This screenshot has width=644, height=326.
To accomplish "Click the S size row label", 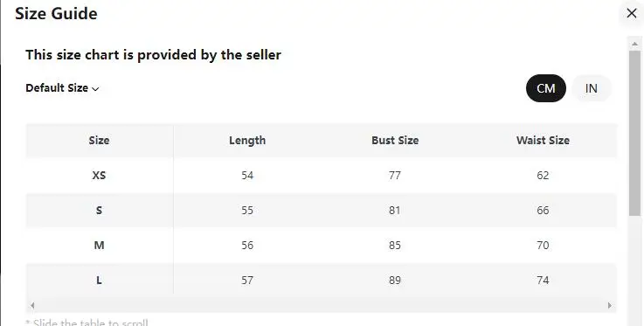I will [99, 211].
